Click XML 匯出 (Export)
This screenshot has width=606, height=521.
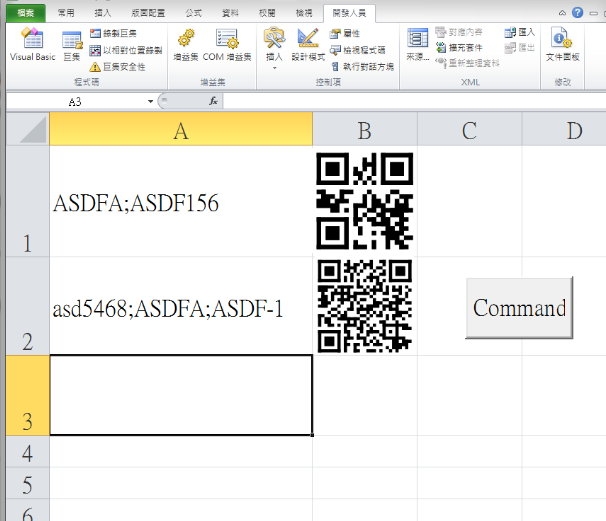[x=520, y=48]
